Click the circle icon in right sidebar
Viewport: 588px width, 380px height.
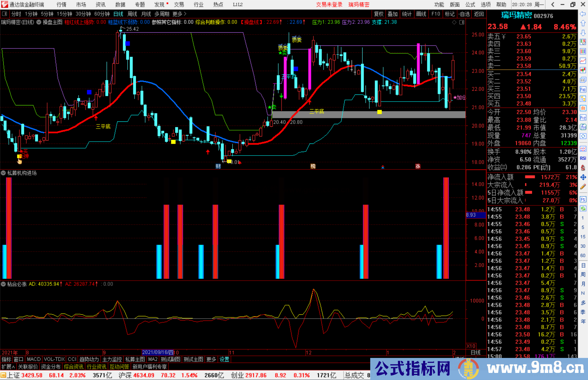[583, 136]
